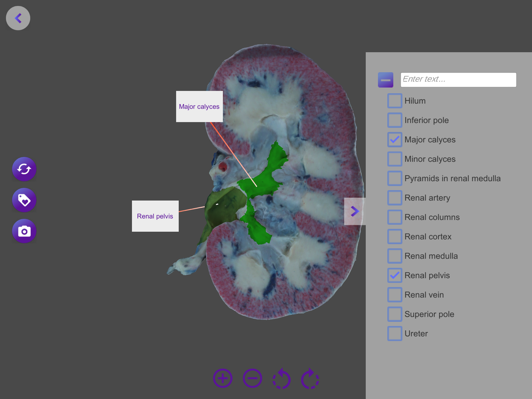Check the Renal artery box
This screenshot has height=399, width=532.
coord(395,198)
